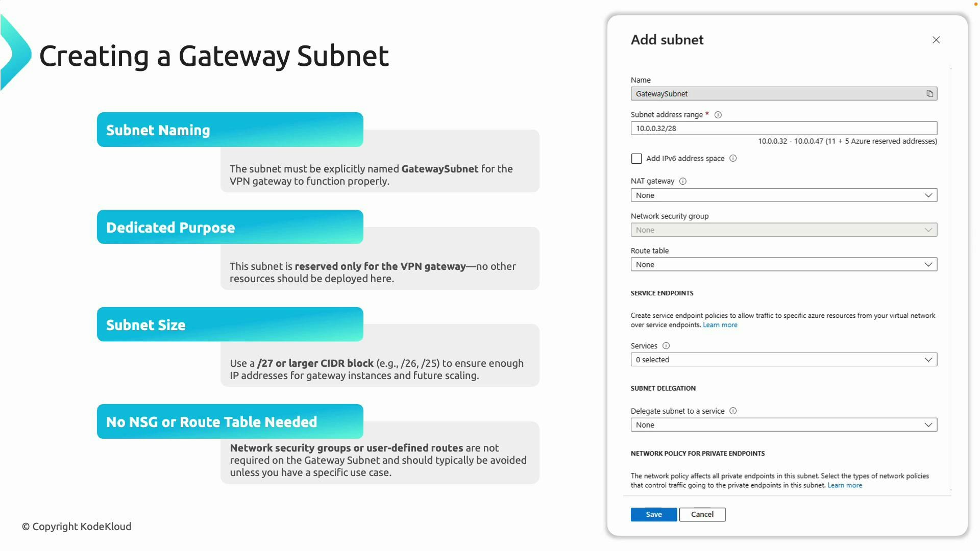Screen dimensions: 980x551
Task: Close the Add subnet panel
Action: (936, 40)
